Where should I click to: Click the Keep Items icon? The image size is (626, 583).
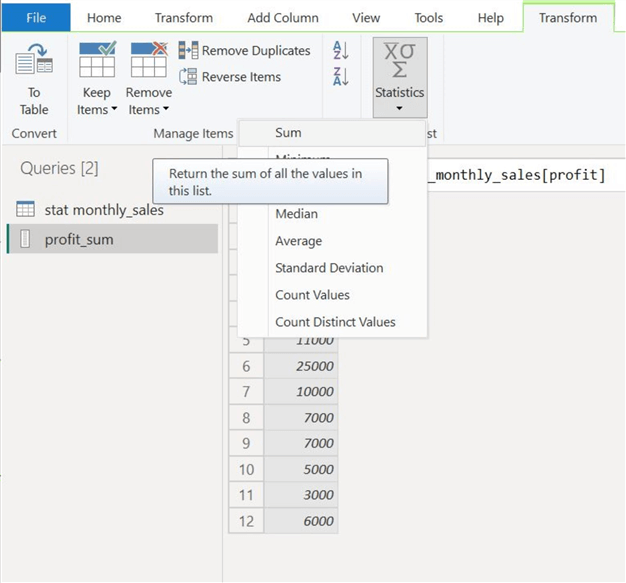point(97,60)
